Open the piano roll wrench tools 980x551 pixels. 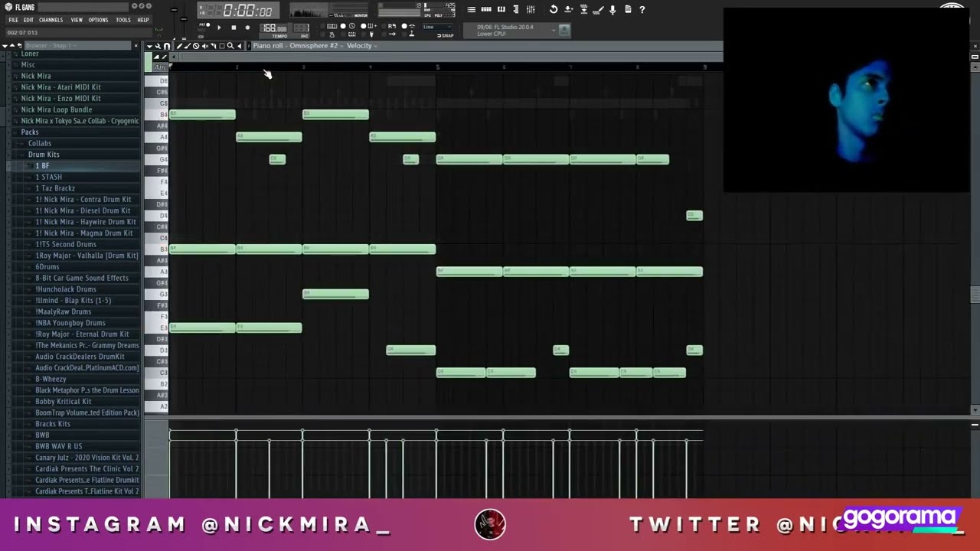158,46
